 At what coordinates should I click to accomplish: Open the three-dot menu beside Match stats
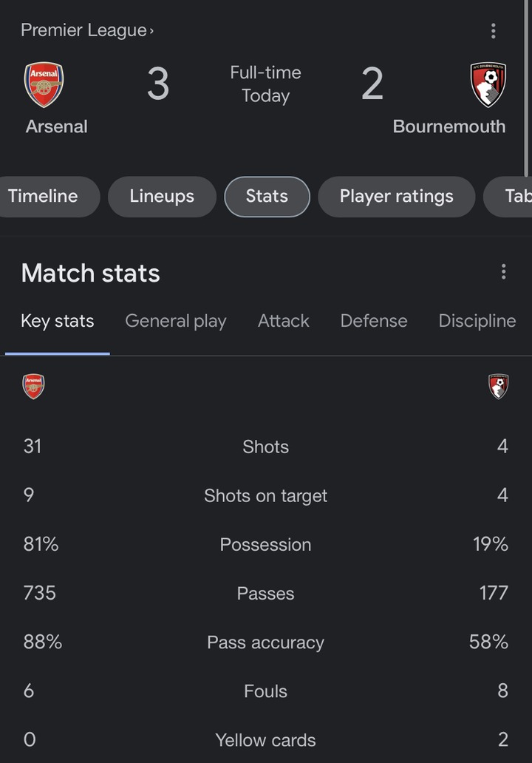(503, 271)
